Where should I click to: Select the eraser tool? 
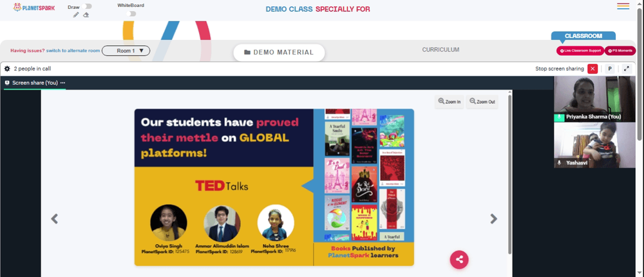[x=86, y=15]
